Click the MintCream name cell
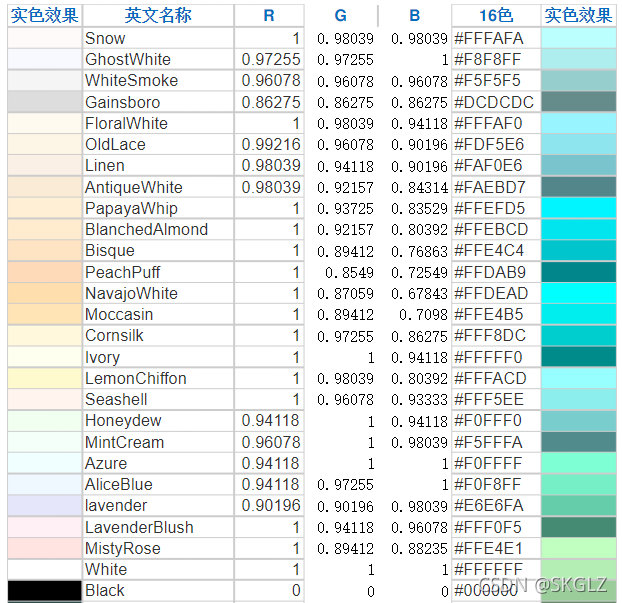Image resolution: width=622 pixels, height=603 pixels. click(x=158, y=442)
